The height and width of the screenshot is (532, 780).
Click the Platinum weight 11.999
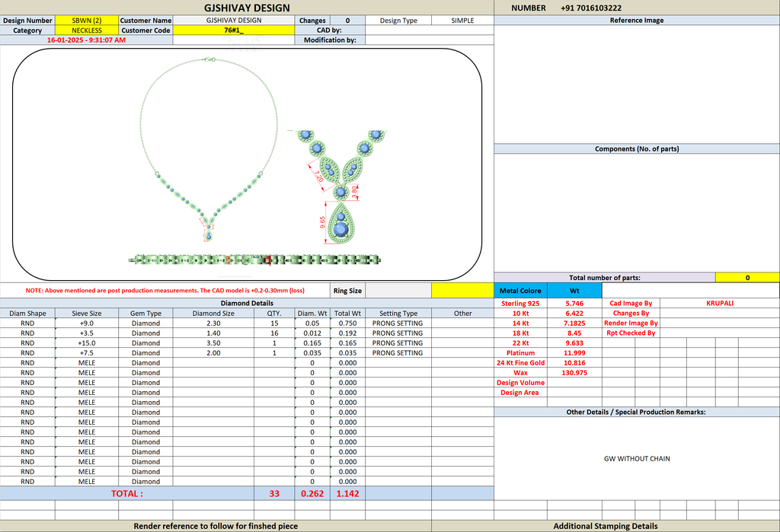574,353
